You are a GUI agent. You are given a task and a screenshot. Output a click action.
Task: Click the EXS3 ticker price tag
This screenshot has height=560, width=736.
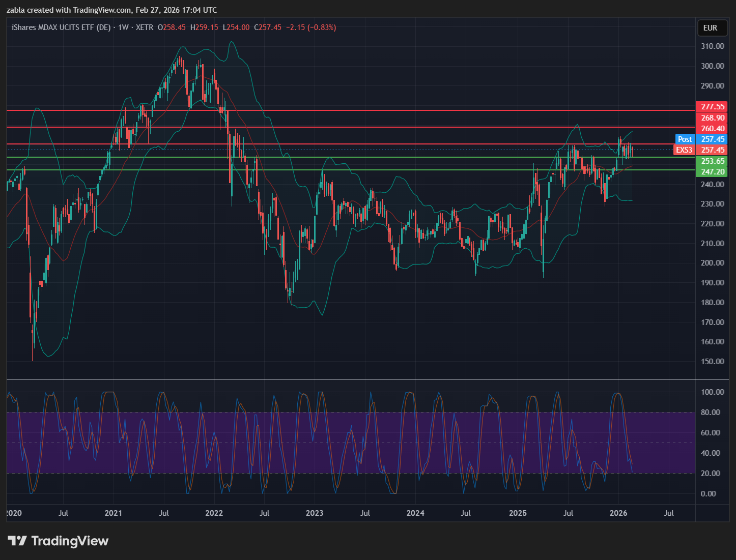tap(684, 150)
